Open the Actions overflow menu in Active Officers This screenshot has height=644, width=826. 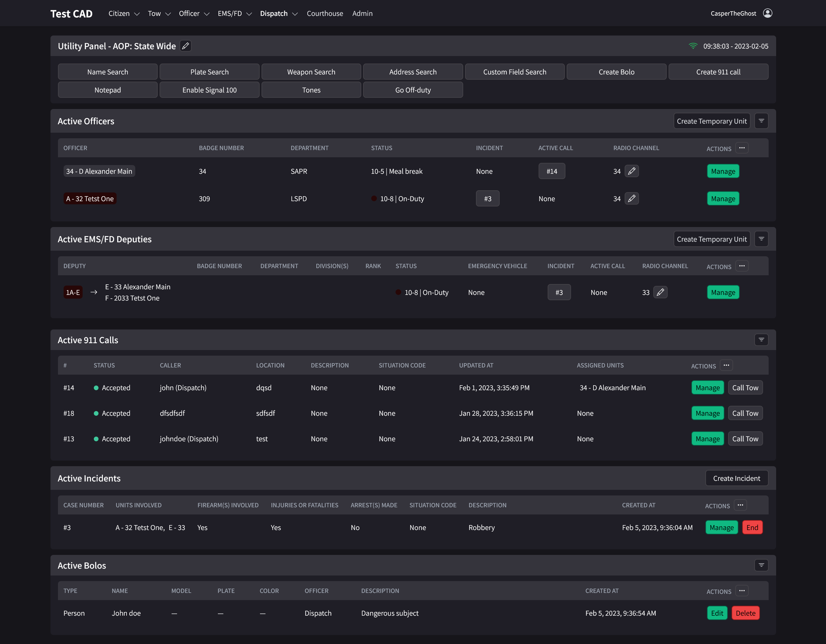coord(742,148)
